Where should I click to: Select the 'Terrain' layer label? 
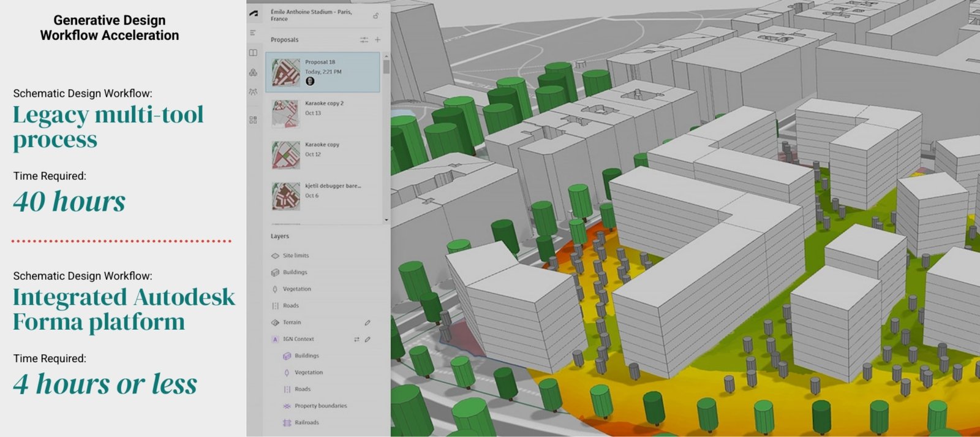[292, 322]
